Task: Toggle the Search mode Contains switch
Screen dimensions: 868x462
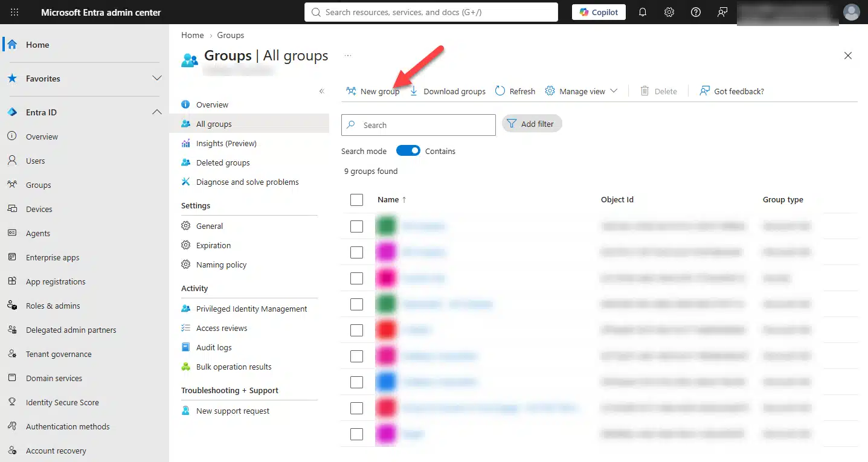Action: pyautogui.click(x=408, y=151)
